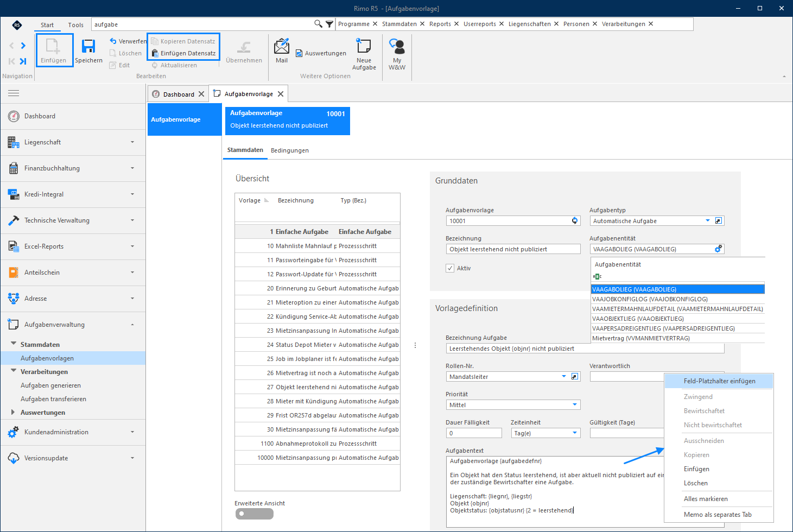Click the Aufgabenentität gear icon

tap(718, 249)
